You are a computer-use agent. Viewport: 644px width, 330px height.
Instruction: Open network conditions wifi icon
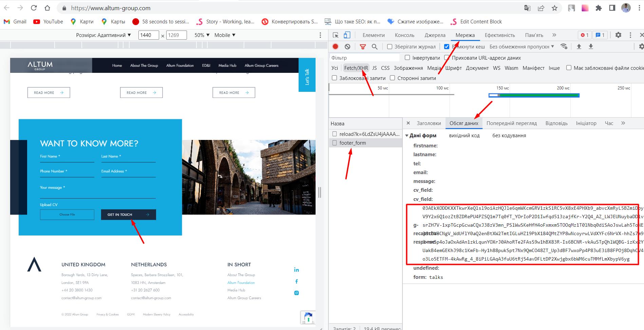564,46
